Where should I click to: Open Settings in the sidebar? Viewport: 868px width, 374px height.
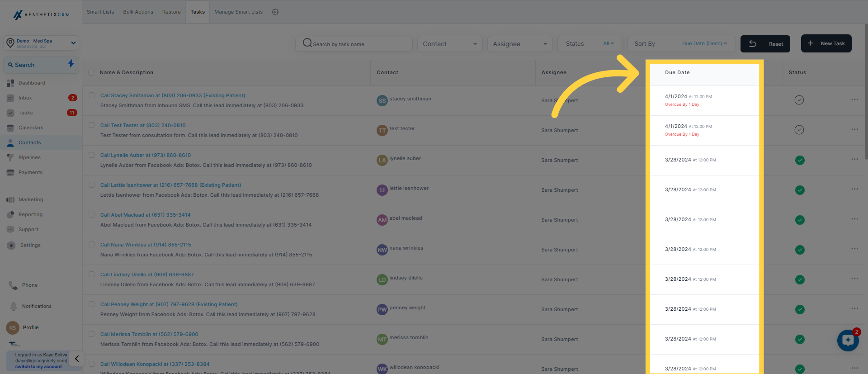click(30, 245)
